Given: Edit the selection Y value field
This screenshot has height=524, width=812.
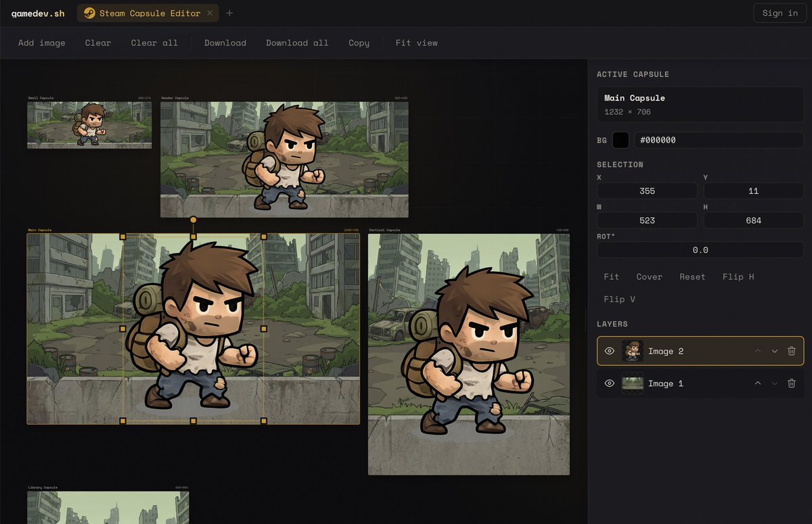Looking at the screenshot, I should pos(754,191).
